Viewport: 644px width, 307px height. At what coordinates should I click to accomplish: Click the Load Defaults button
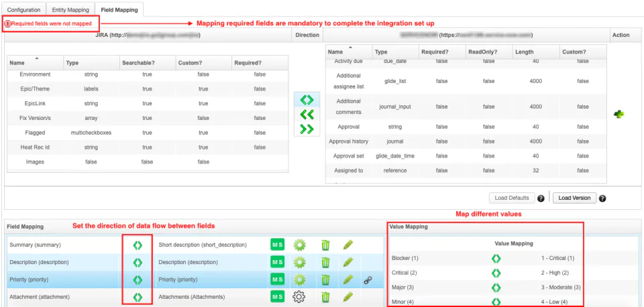[512, 198]
